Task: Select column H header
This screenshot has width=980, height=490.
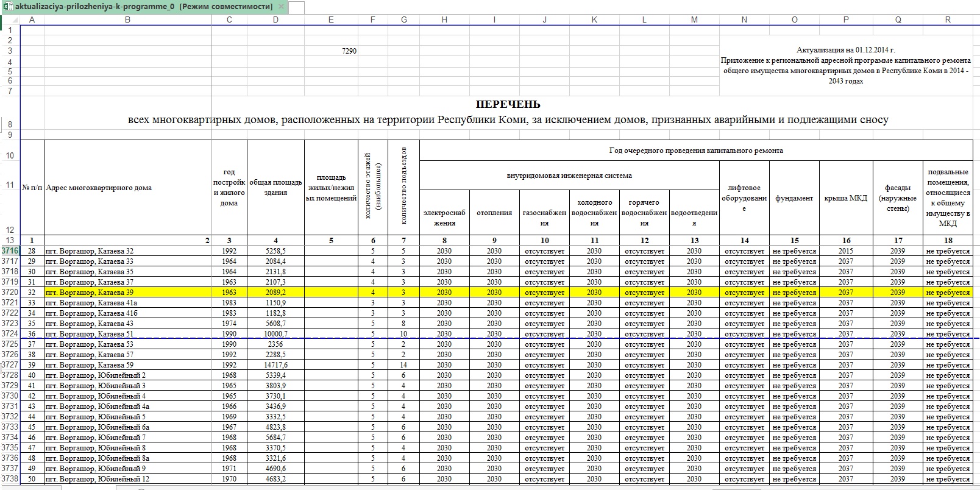Action: pyautogui.click(x=444, y=20)
